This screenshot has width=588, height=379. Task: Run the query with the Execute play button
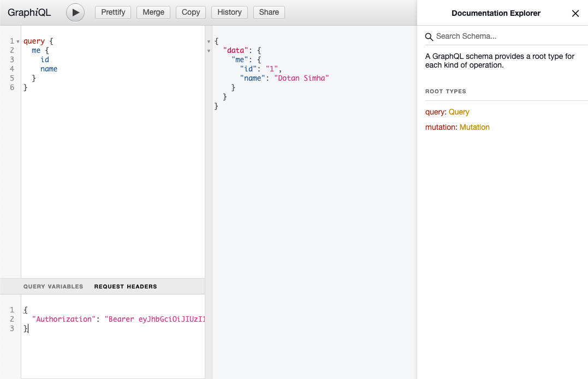75,13
